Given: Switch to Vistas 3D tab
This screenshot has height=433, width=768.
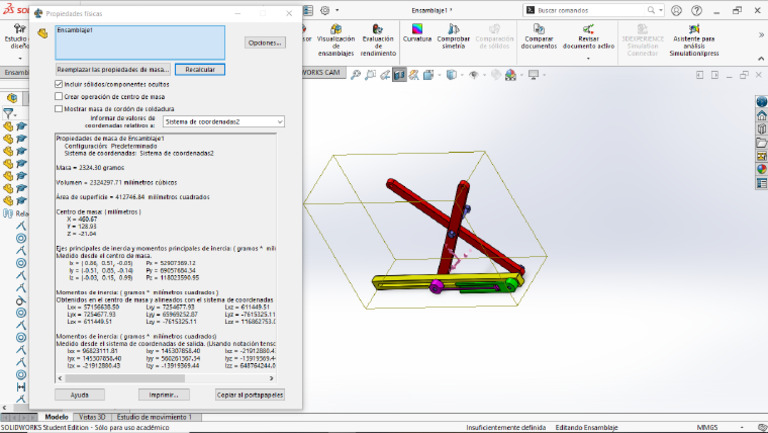Looking at the screenshot, I should tap(92, 416).
